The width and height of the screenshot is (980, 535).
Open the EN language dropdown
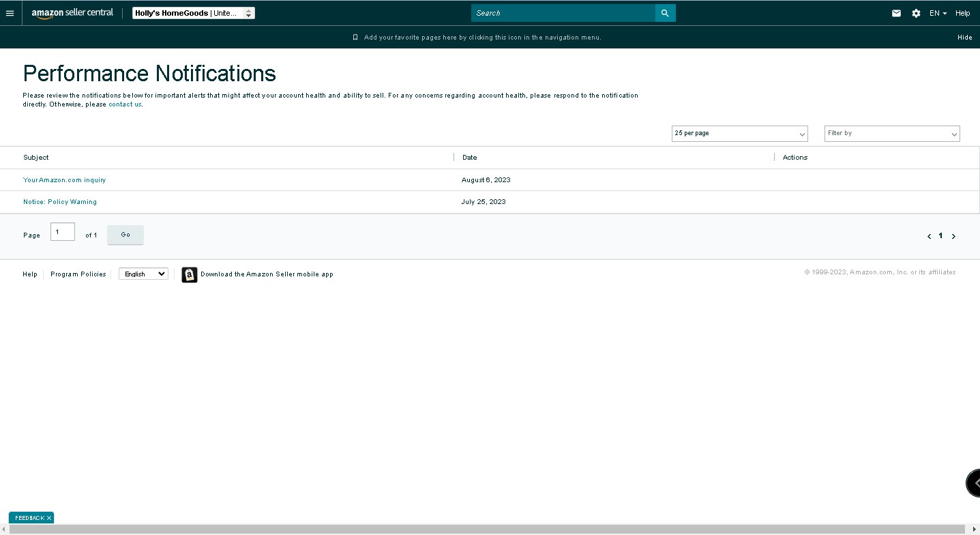pyautogui.click(x=938, y=13)
